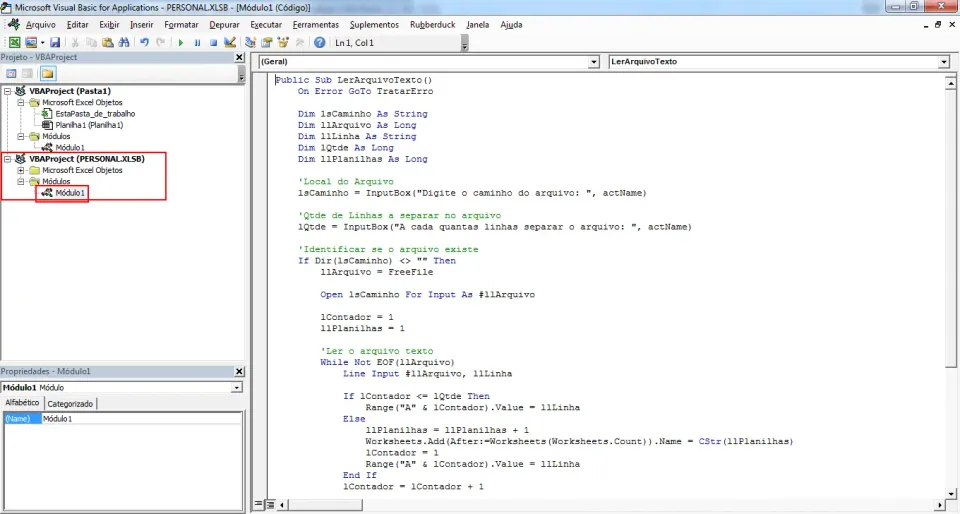
Task: Click the (Name) property value field
Action: point(141,419)
